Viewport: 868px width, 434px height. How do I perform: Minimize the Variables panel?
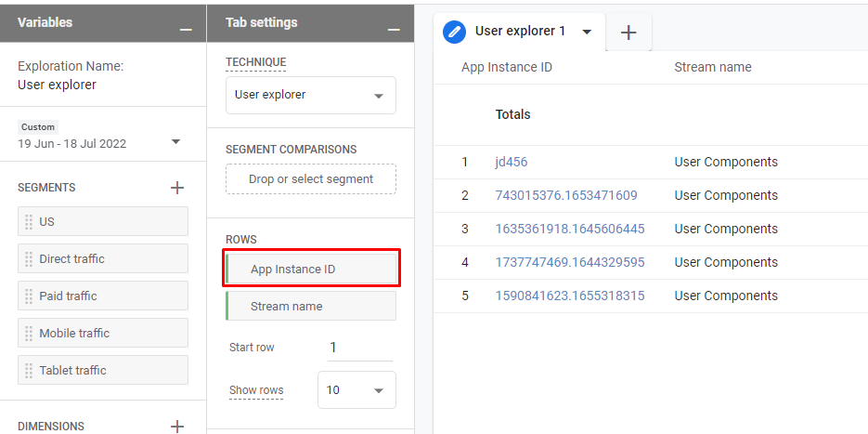point(186,30)
